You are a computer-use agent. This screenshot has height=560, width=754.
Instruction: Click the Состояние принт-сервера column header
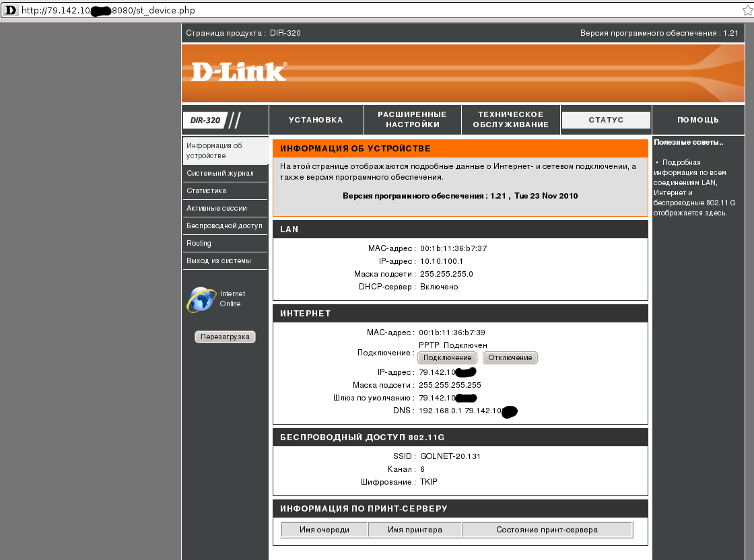click(547, 530)
